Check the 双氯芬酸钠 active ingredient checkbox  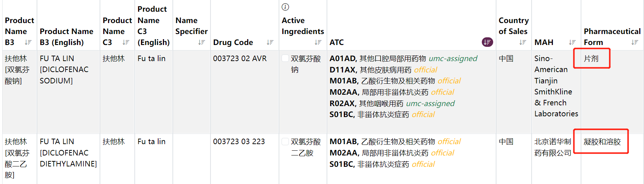[x=285, y=59]
